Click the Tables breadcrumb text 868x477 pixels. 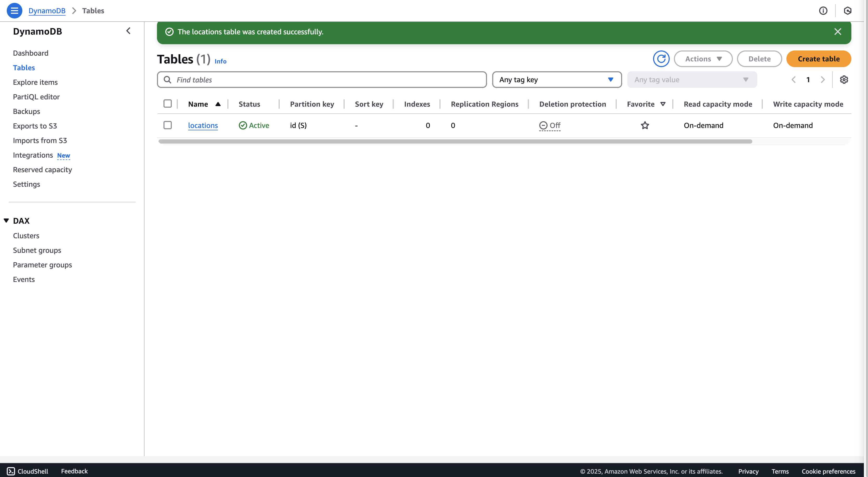pyautogui.click(x=93, y=11)
